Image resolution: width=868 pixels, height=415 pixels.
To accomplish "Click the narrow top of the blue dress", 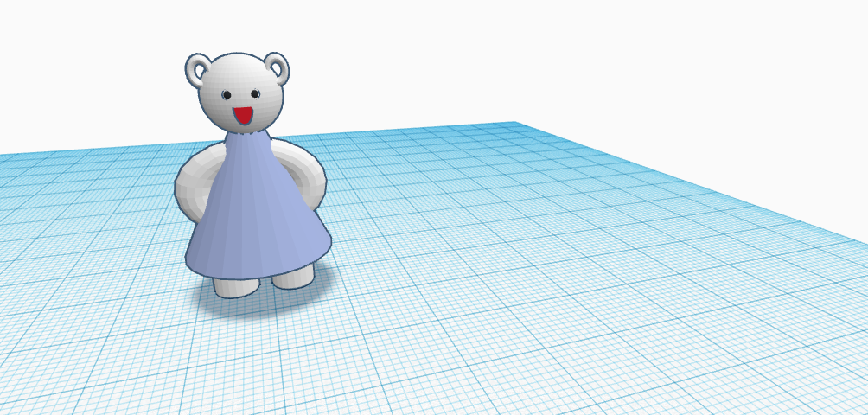I will [x=249, y=138].
